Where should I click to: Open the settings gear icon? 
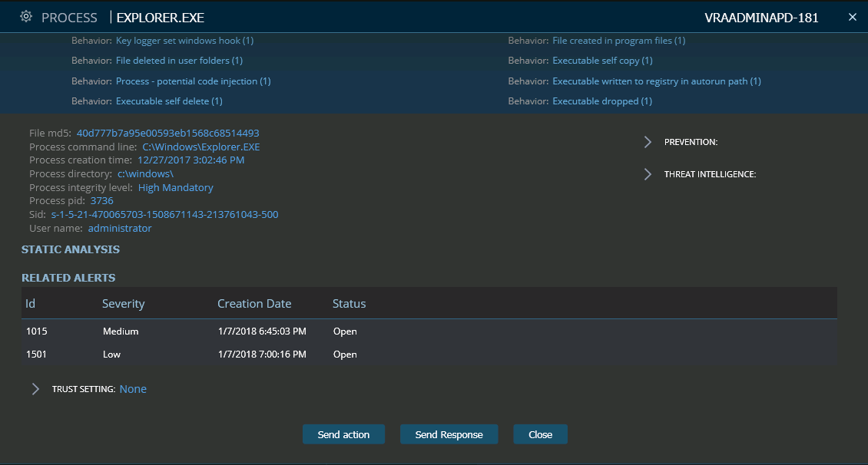pos(26,15)
